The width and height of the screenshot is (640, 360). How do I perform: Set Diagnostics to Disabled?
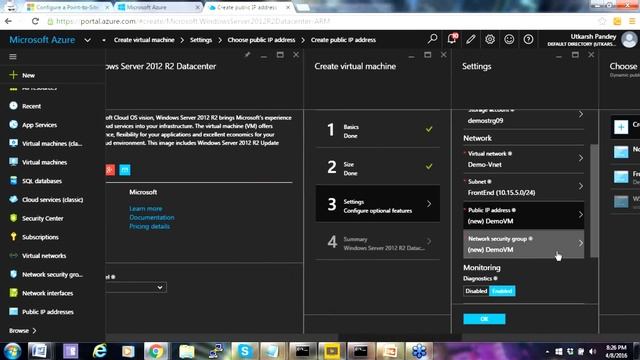point(476,291)
